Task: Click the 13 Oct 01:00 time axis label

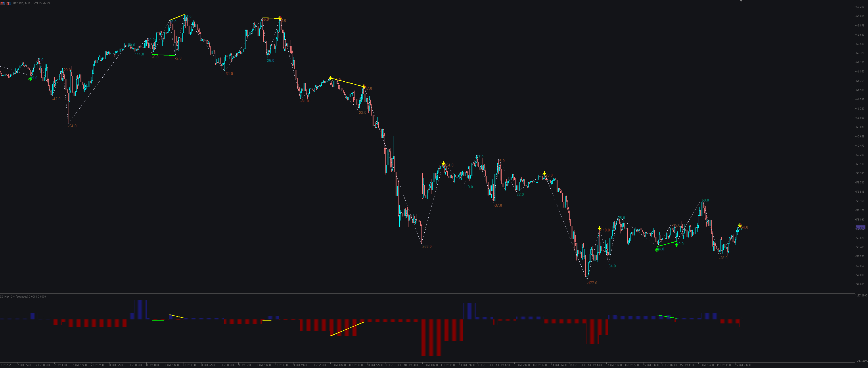Action: coord(430,365)
